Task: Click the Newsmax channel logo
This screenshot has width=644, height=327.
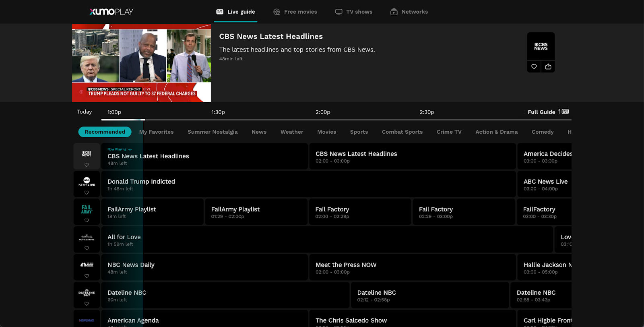Action: coord(87,321)
